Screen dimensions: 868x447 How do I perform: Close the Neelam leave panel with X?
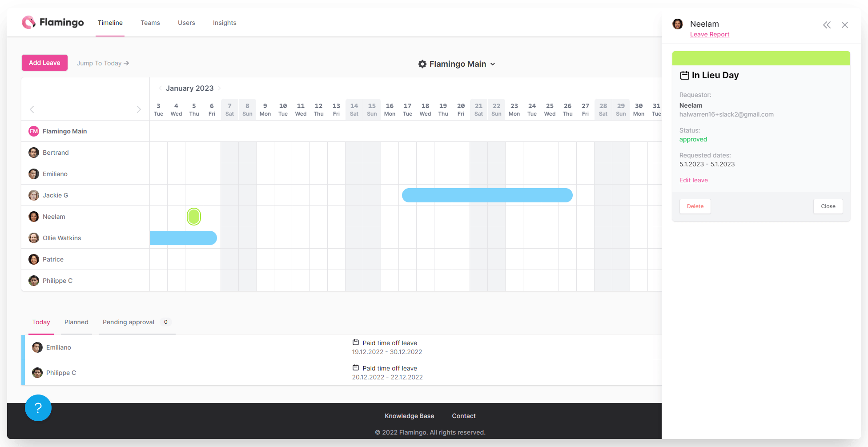coord(845,25)
